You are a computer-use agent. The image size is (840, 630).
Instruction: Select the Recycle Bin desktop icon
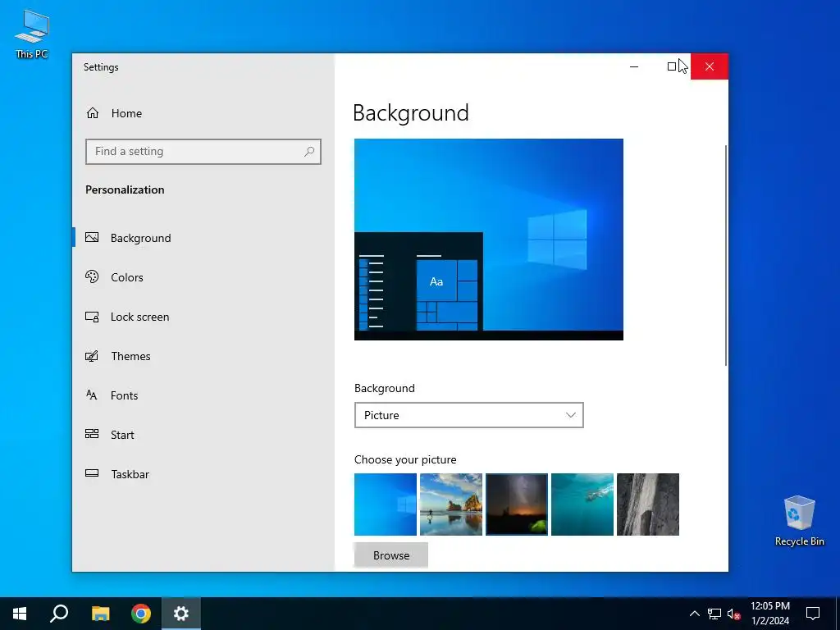[799, 521]
